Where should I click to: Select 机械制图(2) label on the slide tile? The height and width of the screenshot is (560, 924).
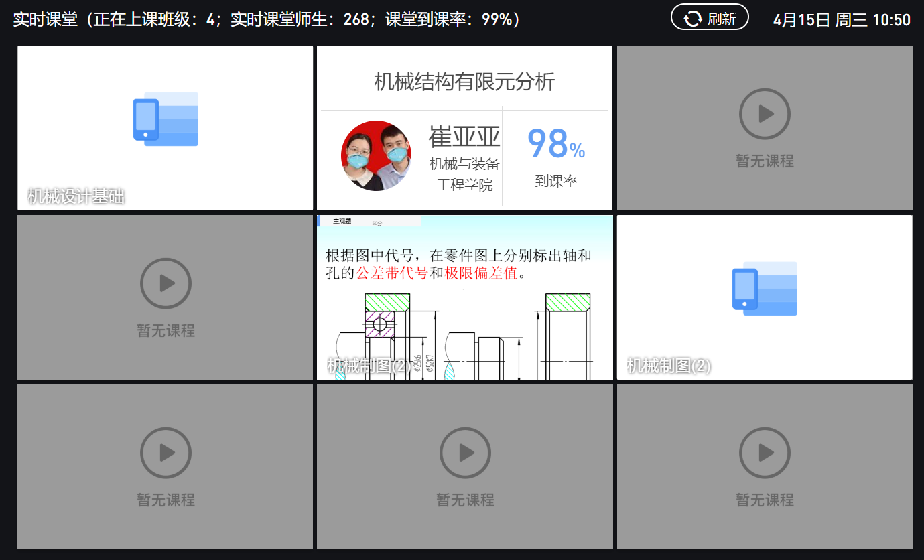coord(369,366)
